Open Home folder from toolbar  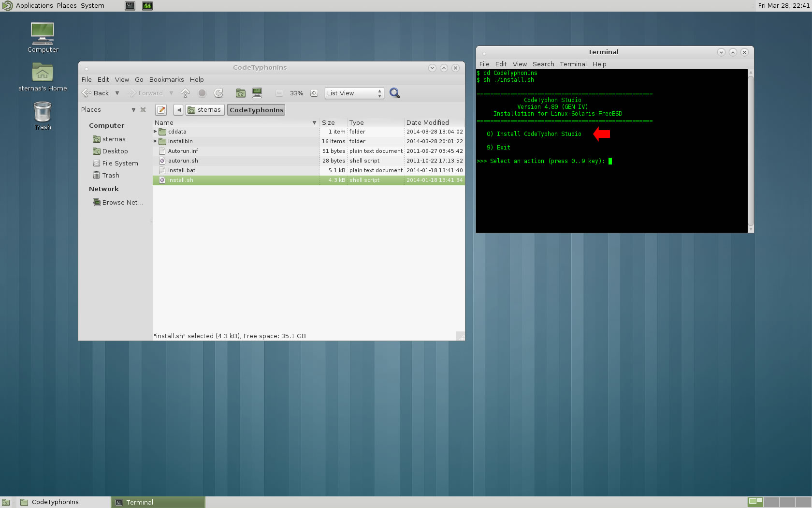pos(241,93)
